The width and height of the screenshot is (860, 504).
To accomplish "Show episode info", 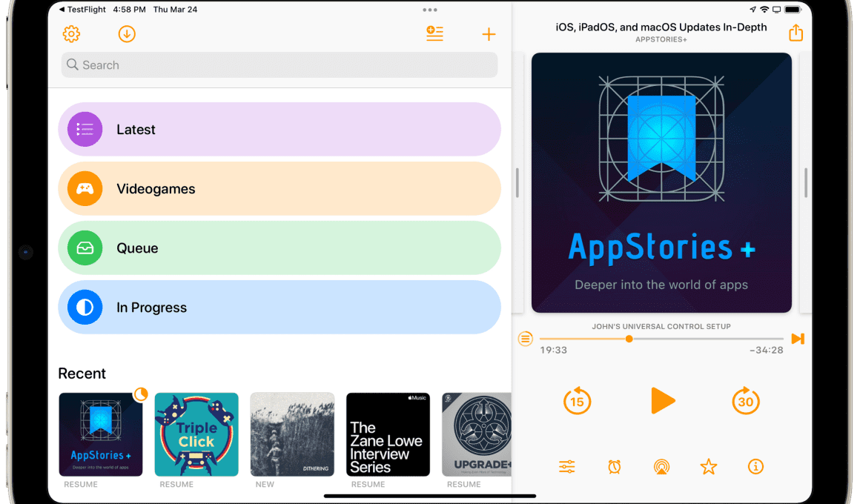I will [755, 467].
